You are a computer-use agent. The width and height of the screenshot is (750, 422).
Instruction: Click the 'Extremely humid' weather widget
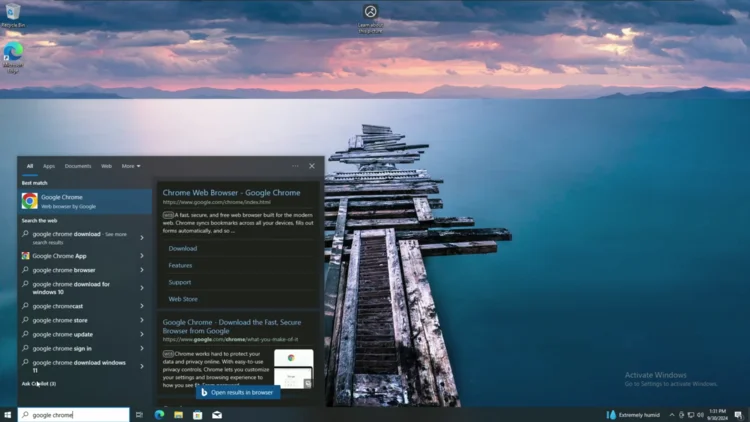point(633,415)
